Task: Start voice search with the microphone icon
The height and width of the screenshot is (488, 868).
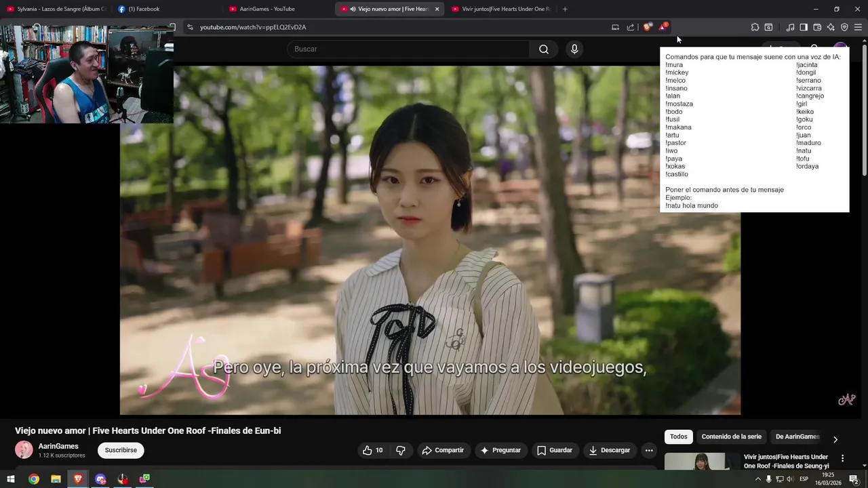Action: click(x=574, y=49)
